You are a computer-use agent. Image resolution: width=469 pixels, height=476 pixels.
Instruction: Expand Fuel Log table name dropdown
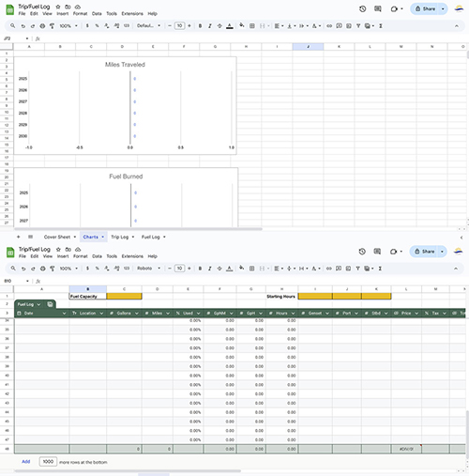pos(38,304)
